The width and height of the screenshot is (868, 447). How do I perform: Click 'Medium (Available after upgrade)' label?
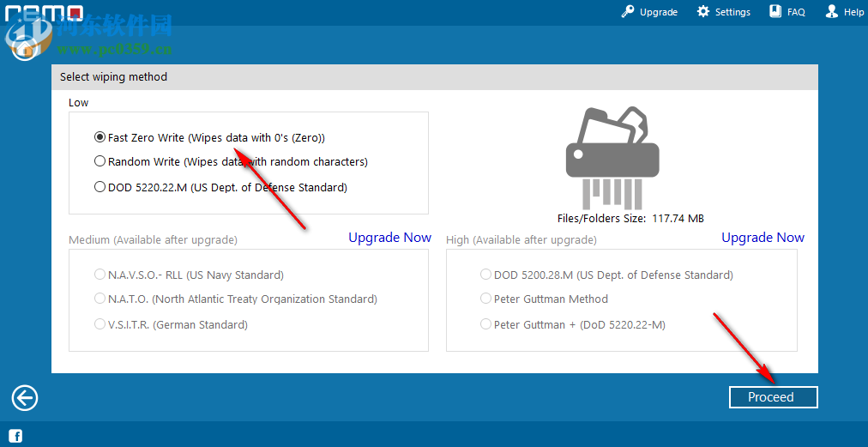tap(153, 240)
